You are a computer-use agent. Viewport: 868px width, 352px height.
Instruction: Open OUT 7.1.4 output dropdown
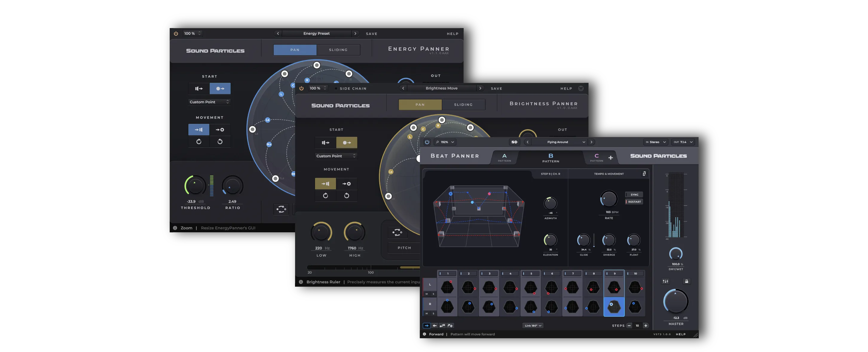tap(683, 142)
